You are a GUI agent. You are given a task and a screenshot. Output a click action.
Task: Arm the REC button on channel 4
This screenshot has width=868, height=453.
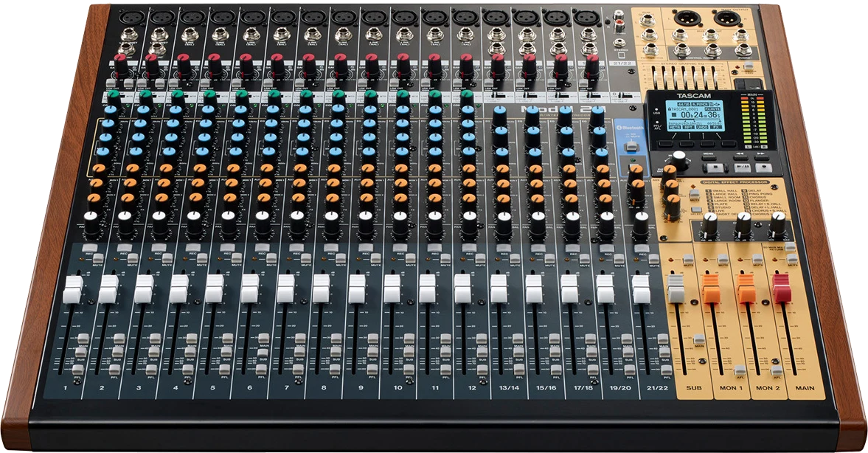[194, 247]
